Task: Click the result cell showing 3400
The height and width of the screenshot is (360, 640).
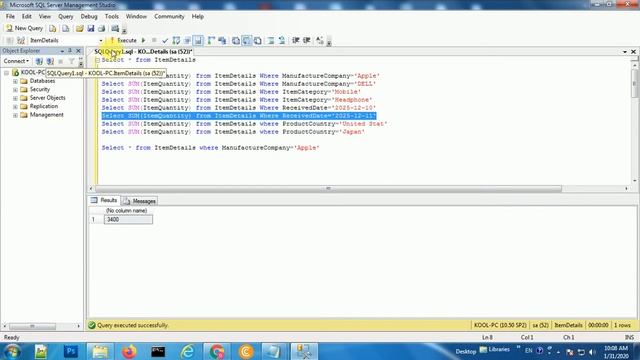Action: coord(128,220)
